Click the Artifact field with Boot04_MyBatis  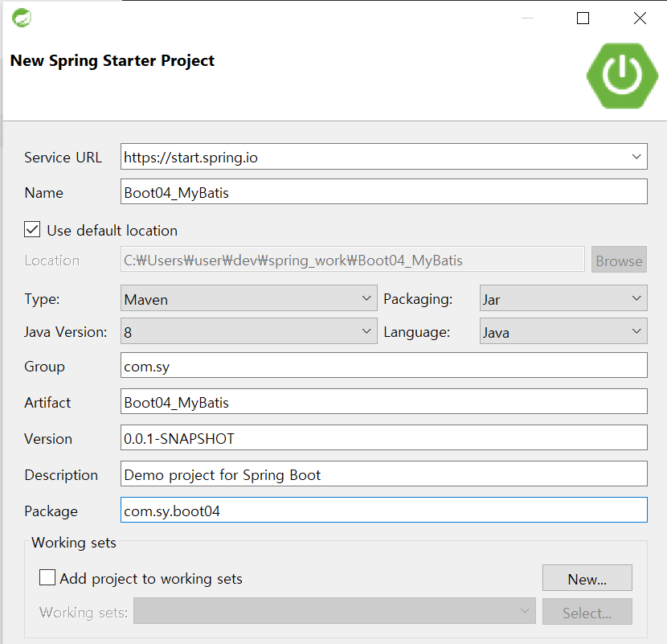coord(383,401)
